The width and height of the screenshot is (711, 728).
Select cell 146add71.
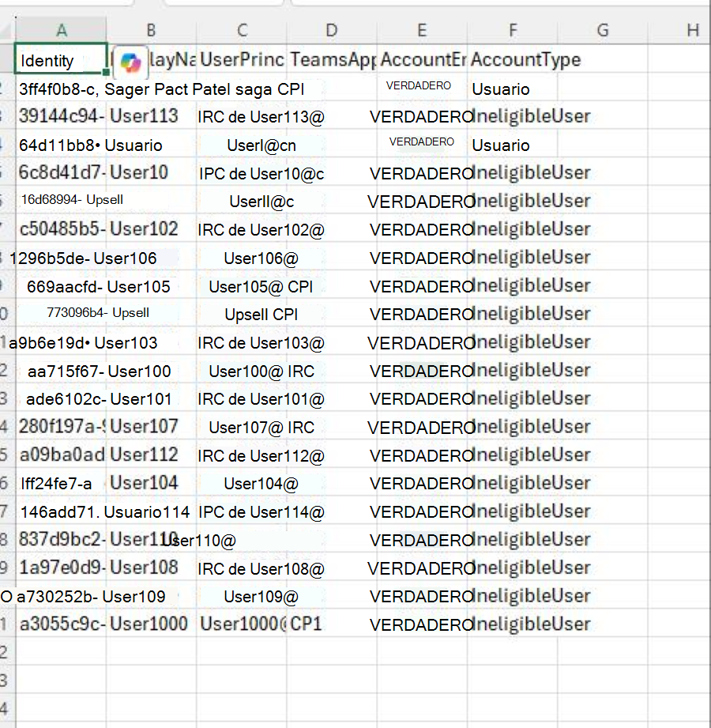click(x=62, y=511)
